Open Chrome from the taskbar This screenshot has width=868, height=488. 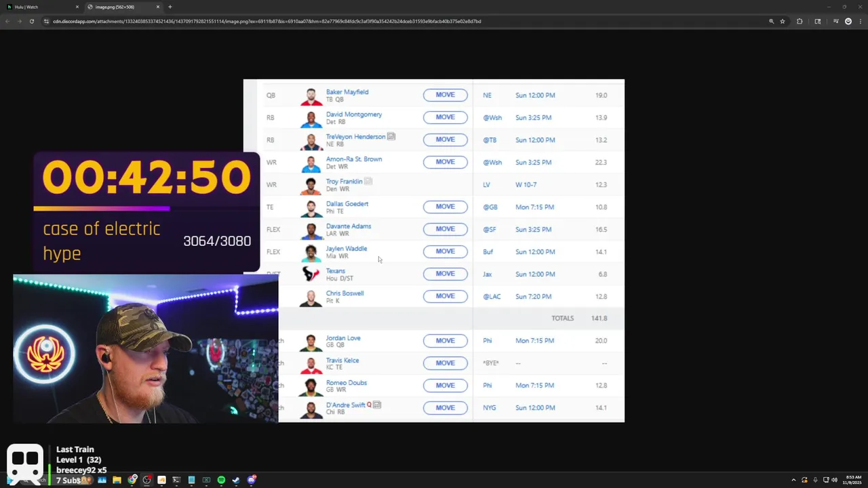132,480
